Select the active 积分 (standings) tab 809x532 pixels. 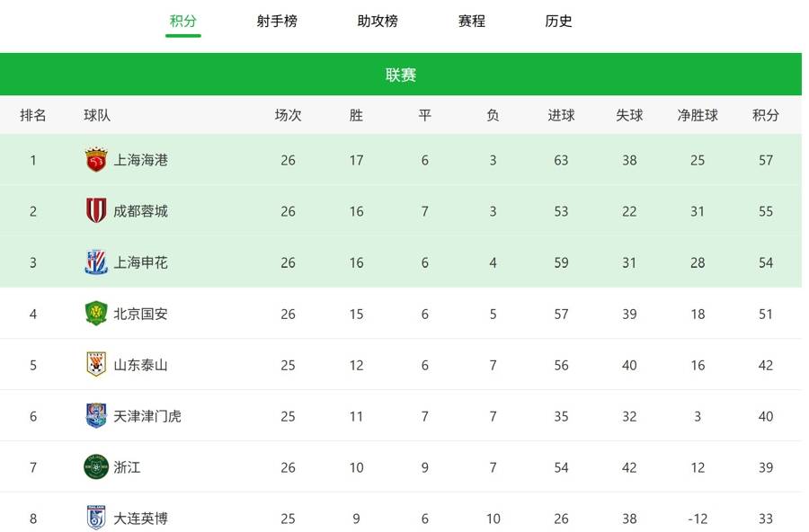pyautogui.click(x=183, y=21)
